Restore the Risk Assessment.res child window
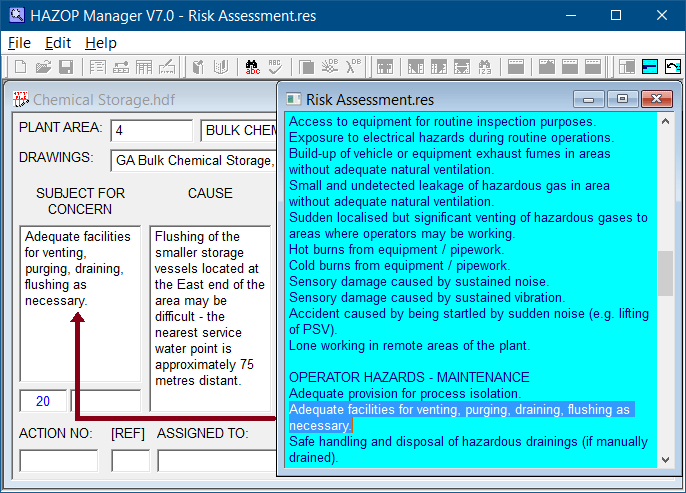Viewport: 686px width, 493px height. coord(622,99)
